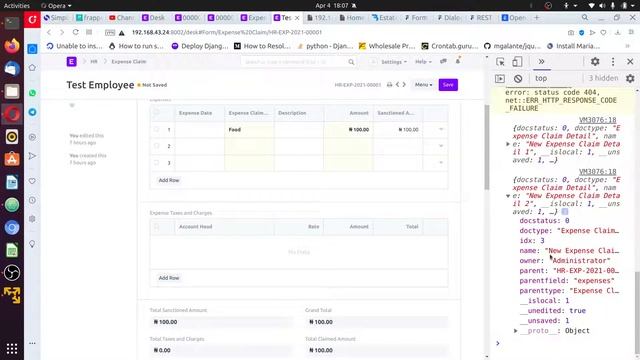Click the print icon next to HR-EXP-2021-00001
This screenshot has height=360, width=640.
click(x=389, y=85)
